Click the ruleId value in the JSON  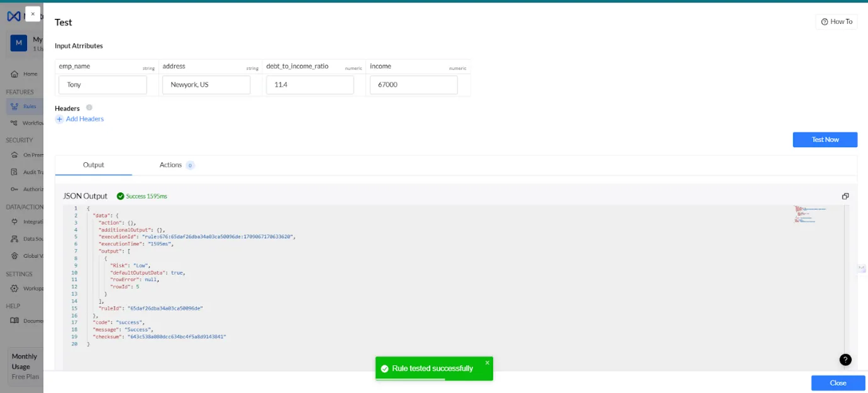point(165,308)
